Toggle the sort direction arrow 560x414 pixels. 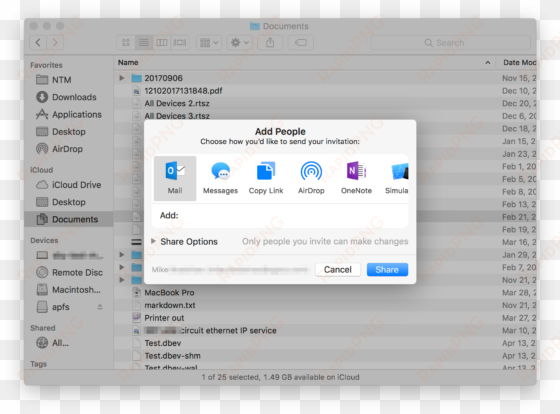tap(488, 63)
